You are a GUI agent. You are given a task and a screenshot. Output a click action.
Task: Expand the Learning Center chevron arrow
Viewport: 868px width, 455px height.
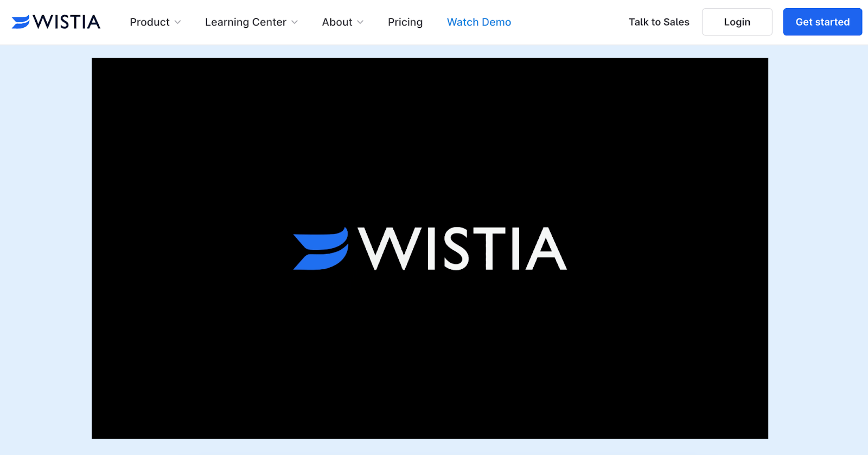point(295,22)
